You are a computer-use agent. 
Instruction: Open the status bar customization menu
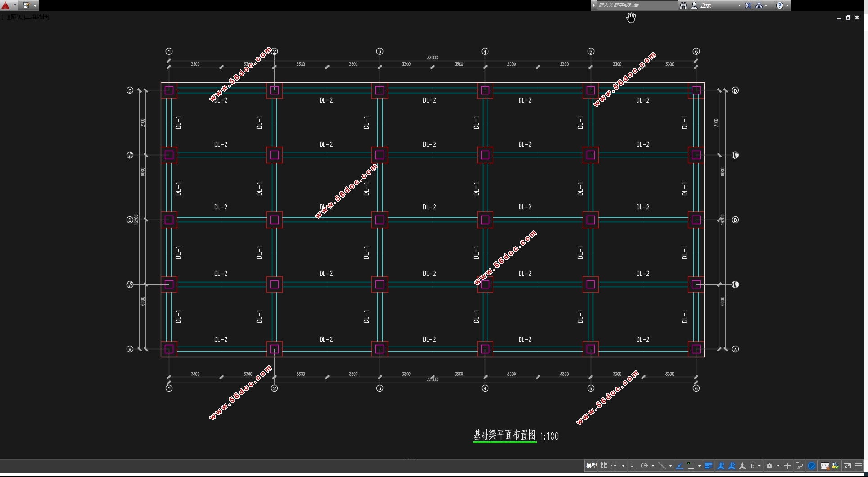pos(859,466)
